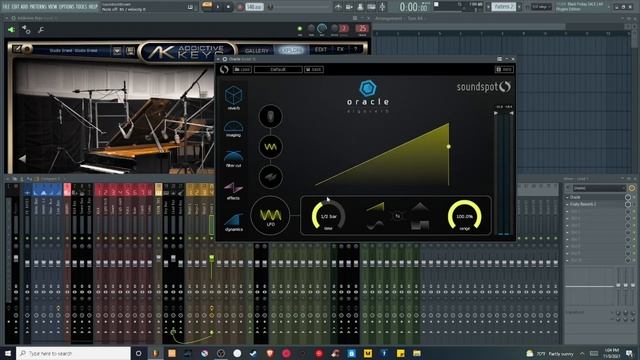The width and height of the screenshot is (640, 360).
Task: Select the third modulator circle in Oracle
Action: tap(270, 177)
